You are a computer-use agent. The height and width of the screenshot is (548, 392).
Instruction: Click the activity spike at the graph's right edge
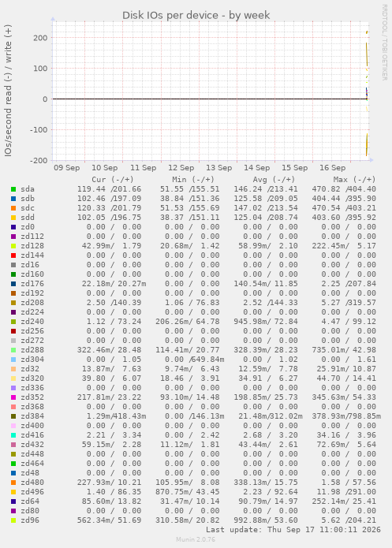367,94
